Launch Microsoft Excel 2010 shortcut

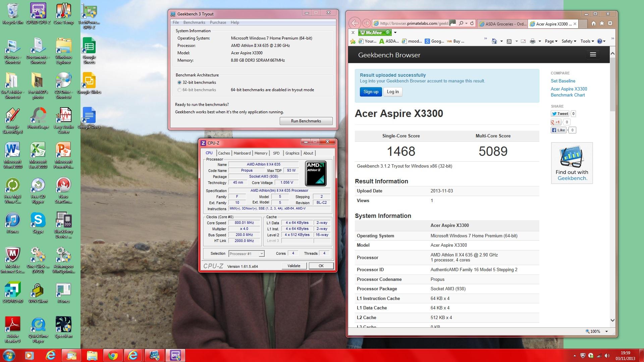coord(38,155)
